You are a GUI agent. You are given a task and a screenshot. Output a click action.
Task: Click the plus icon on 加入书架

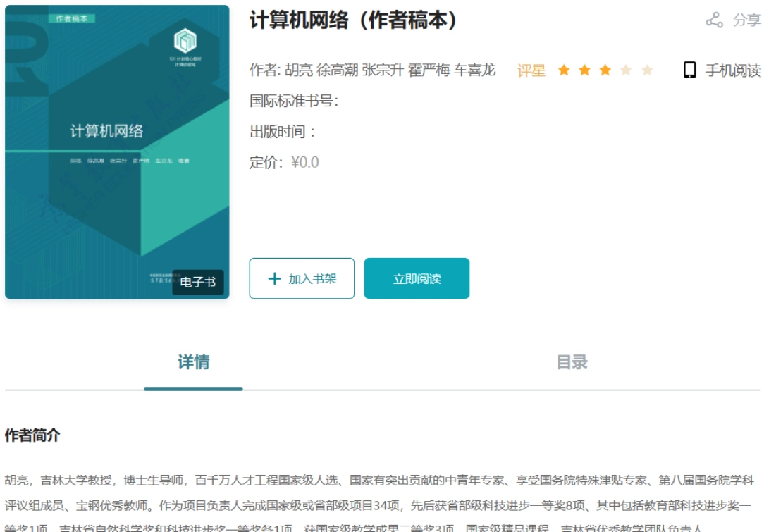click(x=274, y=278)
